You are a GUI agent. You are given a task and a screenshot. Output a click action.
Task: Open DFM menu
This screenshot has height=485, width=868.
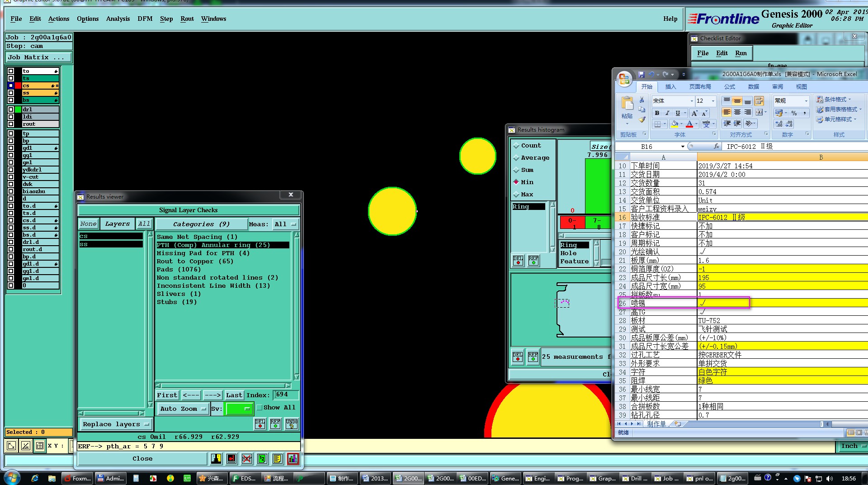(x=145, y=19)
